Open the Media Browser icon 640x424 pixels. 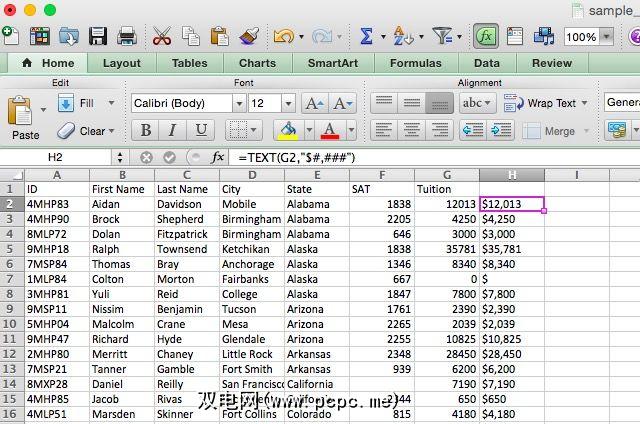544,36
